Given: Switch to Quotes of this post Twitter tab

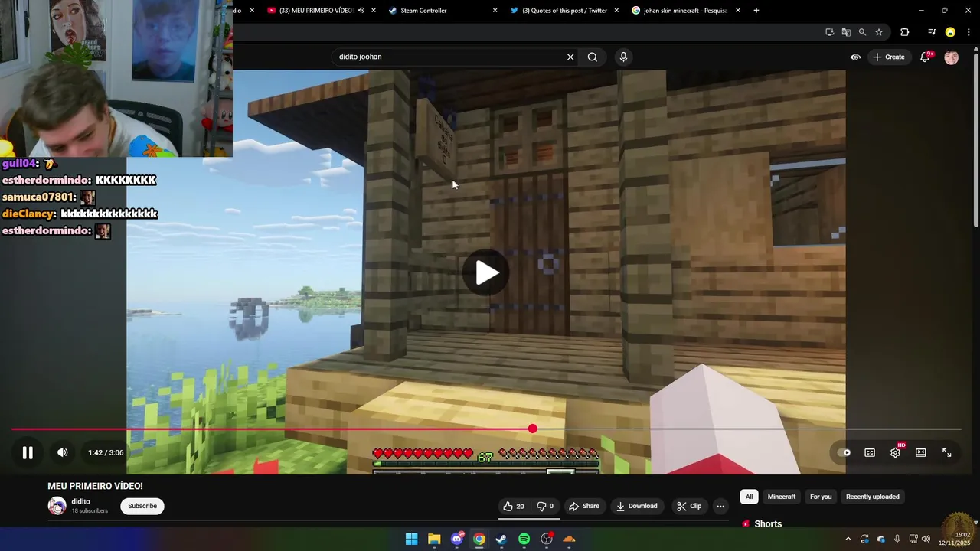Looking at the screenshot, I should tap(564, 11).
